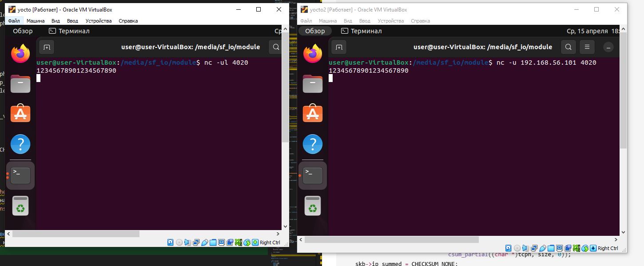This screenshot has height=266, width=644.
Task: Open USB devices indicator in yocto status bar
Action: tap(205, 243)
